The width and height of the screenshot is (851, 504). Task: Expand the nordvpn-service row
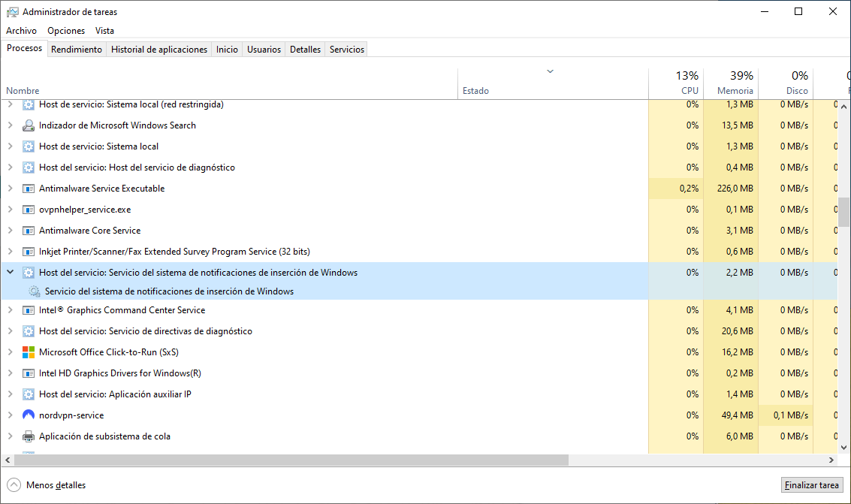[10, 415]
